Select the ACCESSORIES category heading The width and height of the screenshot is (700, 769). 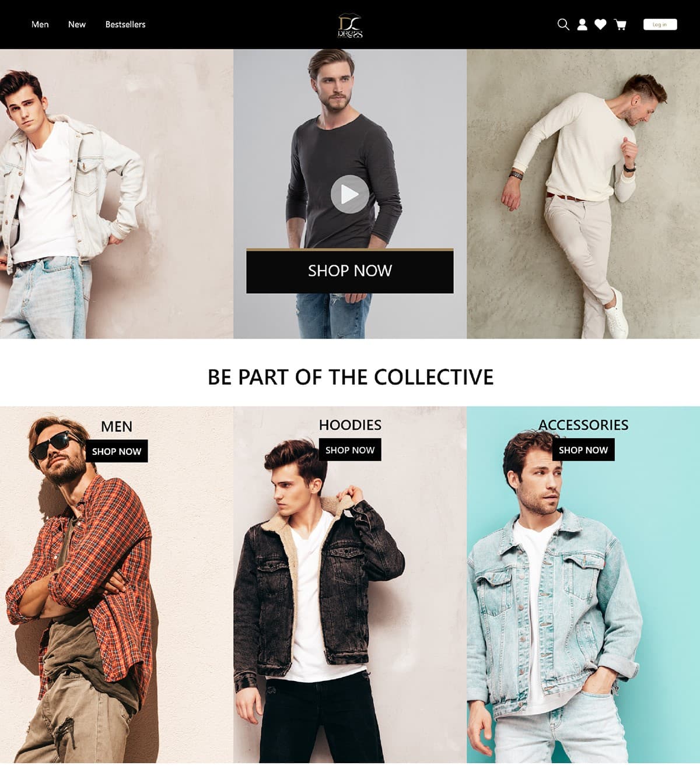click(x=583, y=425)
